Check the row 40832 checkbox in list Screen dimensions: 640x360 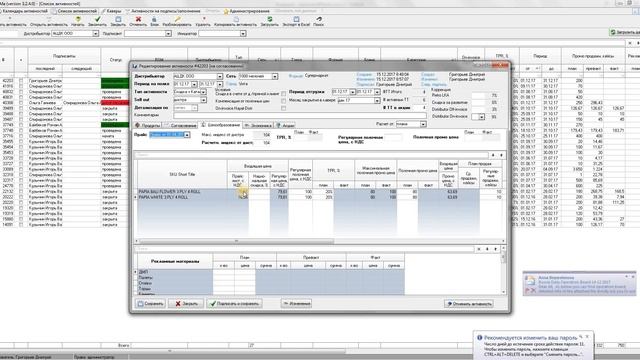21,92
